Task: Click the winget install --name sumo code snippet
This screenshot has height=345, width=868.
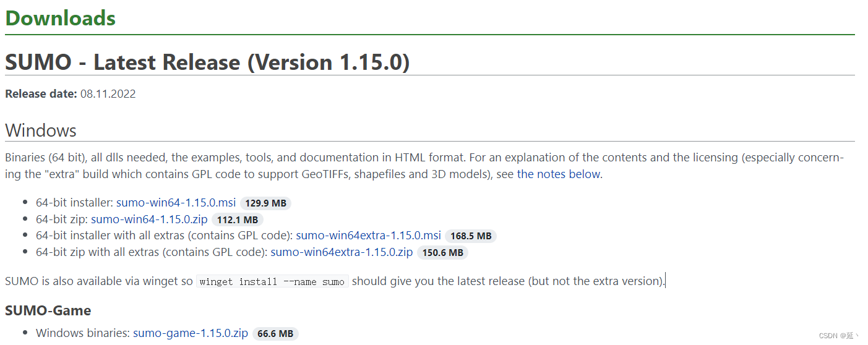Action: pos(272,281)
